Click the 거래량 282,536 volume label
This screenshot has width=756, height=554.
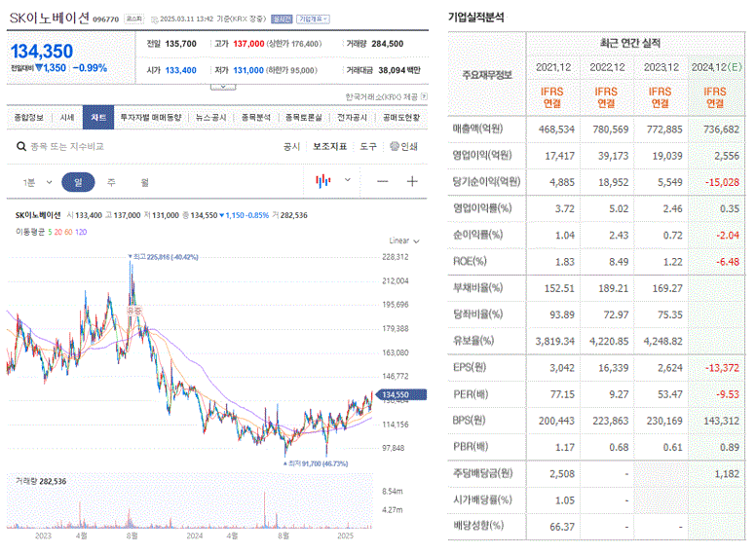[x=41, y=481]
